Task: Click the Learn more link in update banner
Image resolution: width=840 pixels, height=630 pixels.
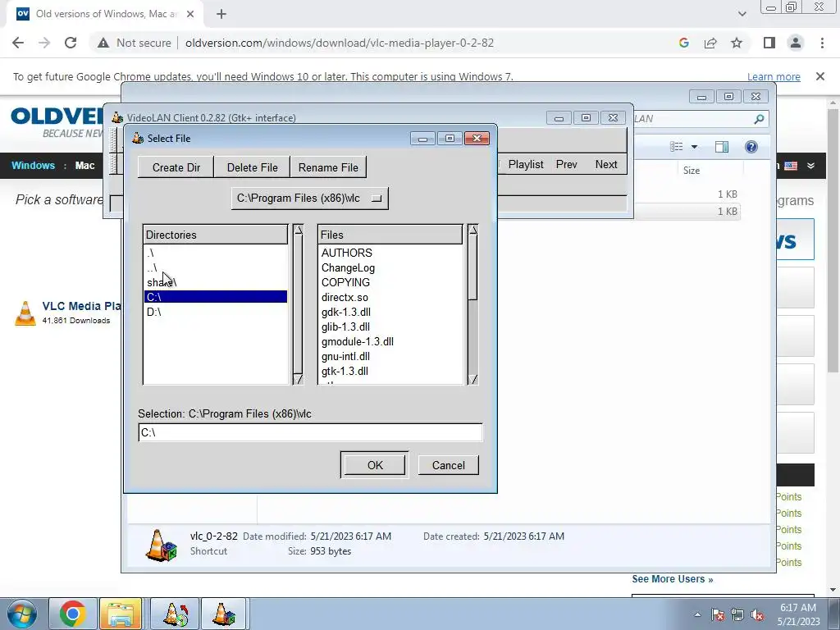Action: [x=774, y=76]
